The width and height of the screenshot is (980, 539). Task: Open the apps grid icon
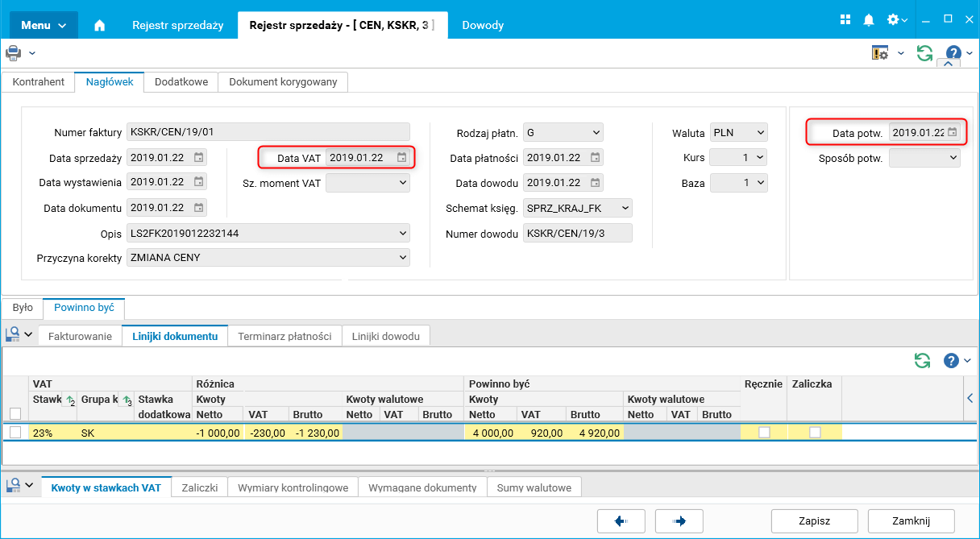click(x=845, y=19)
